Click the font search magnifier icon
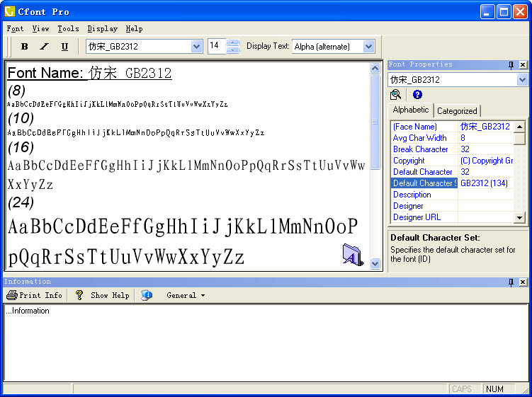Image resolution: width=532 pixels, height=397 pixels. pyautogui.click(x=395, y=95)
